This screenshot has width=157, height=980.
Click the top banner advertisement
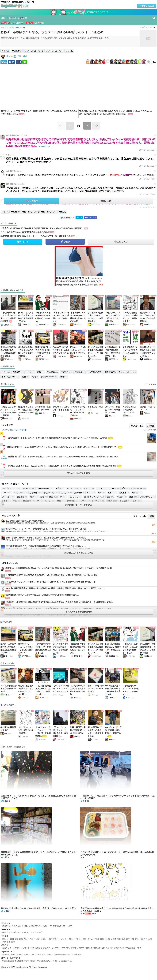click(x=79, y=12)
